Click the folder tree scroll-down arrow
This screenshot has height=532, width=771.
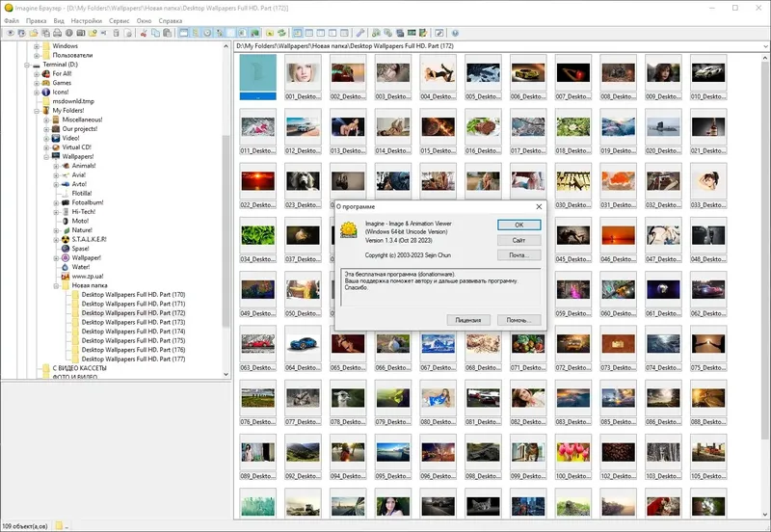click(226, 374)
